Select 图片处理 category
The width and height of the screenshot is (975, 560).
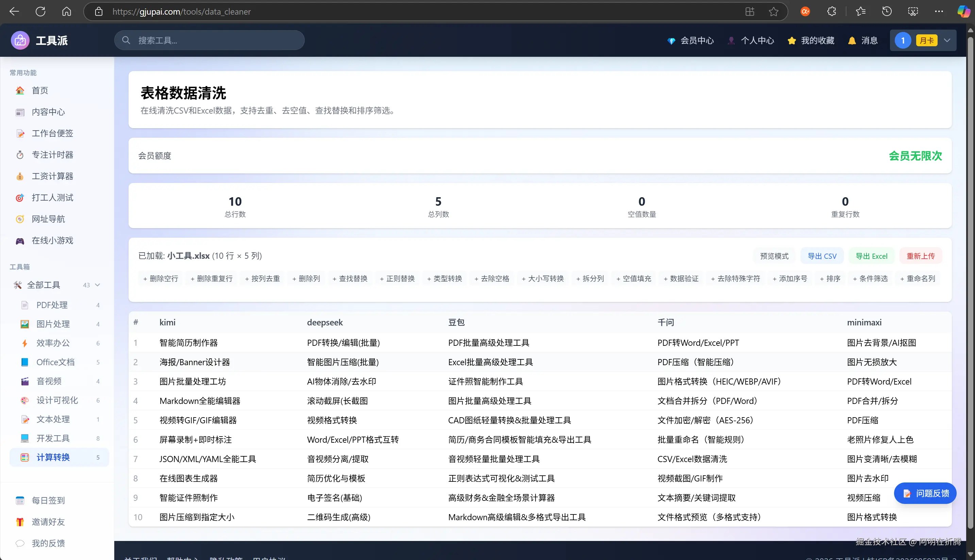click(60, 324)
